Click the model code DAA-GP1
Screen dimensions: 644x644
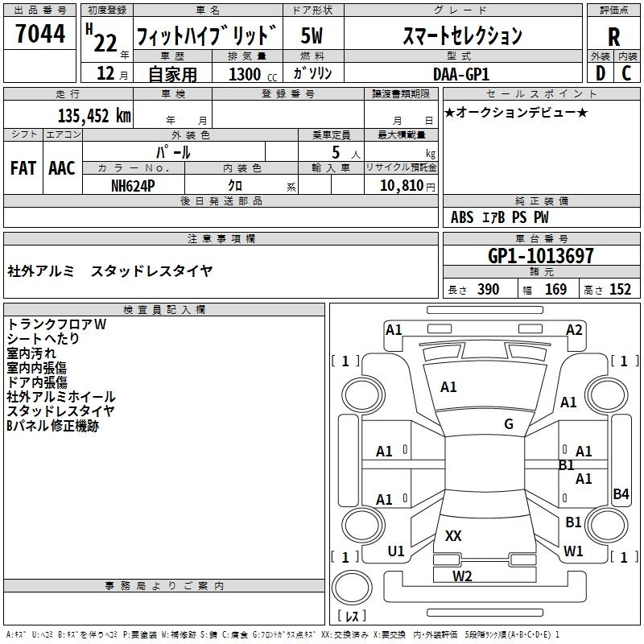coord(461,74)
